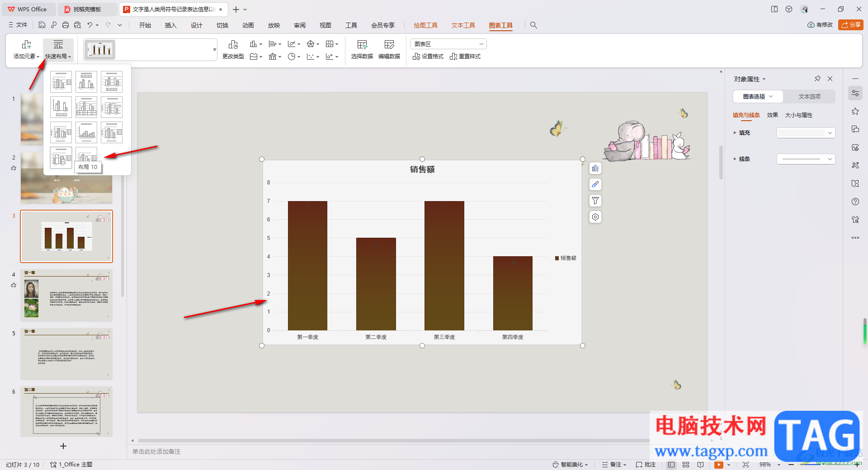The width and height of the screenshot is (868, 470).
Task: Select the first layout in quick layout gallery
Action: 61,82
